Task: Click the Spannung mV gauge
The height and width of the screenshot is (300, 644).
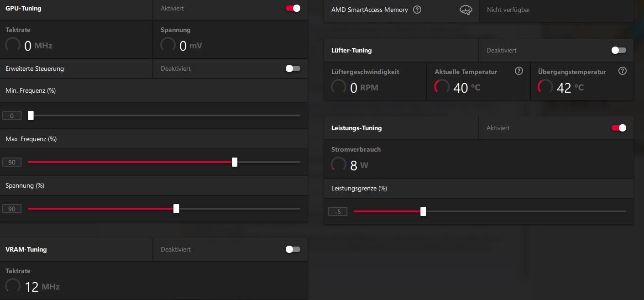Action: tap(168, 45)
